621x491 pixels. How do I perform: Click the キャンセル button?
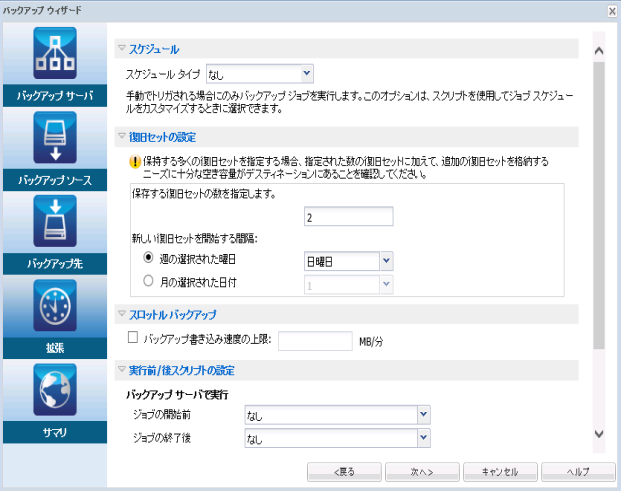point(500,472)
